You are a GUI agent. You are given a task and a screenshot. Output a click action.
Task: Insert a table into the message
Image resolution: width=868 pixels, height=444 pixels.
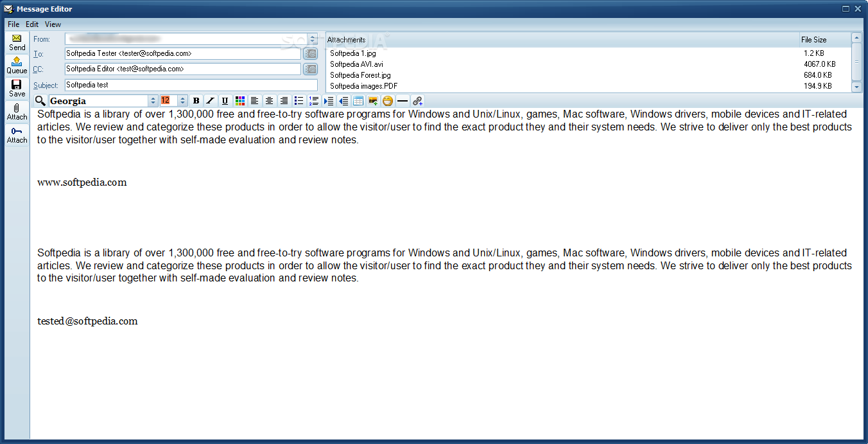(x=358, y=101)
